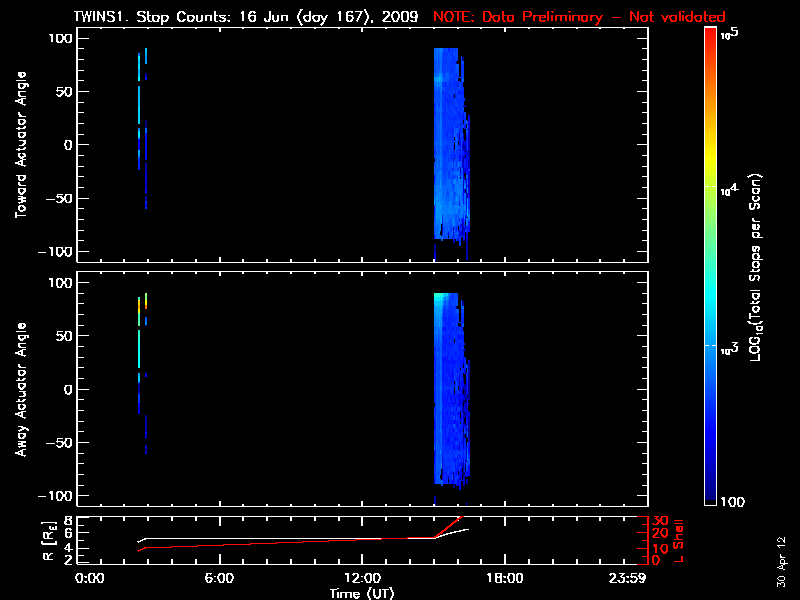This screenshot has height=600, width=800.
Task: Select the 12:00 time tick label
Action: (x=362, y=579)
